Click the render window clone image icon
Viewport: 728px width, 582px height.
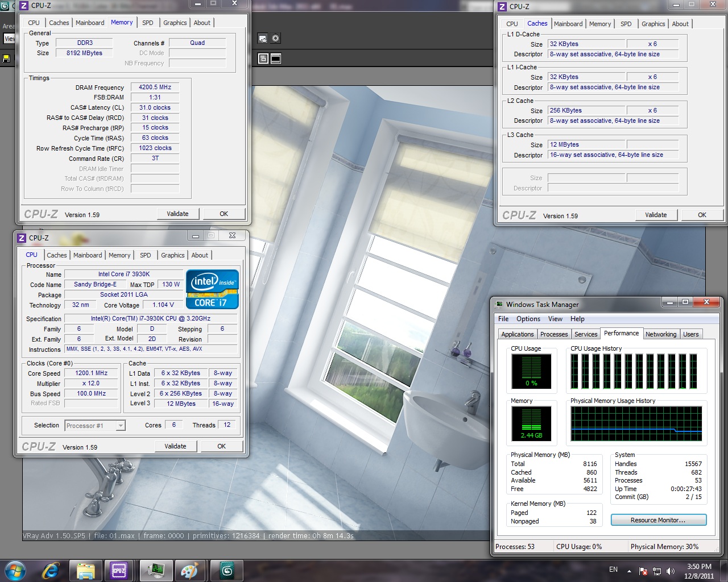click(263, 38)
